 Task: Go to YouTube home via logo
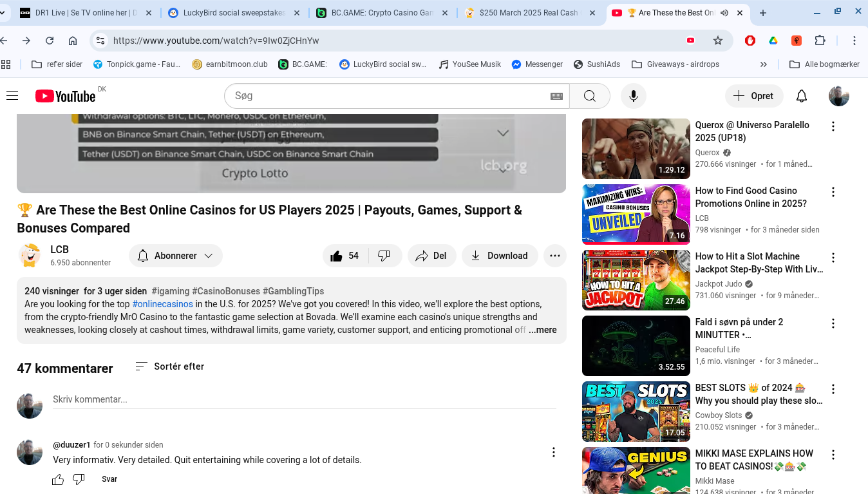click(65, 96)
